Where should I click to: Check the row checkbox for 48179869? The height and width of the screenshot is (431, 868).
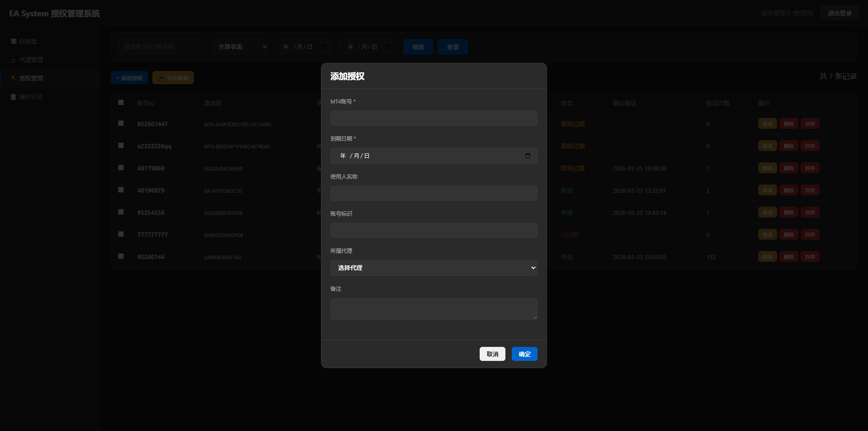click(x=121, y=168)
